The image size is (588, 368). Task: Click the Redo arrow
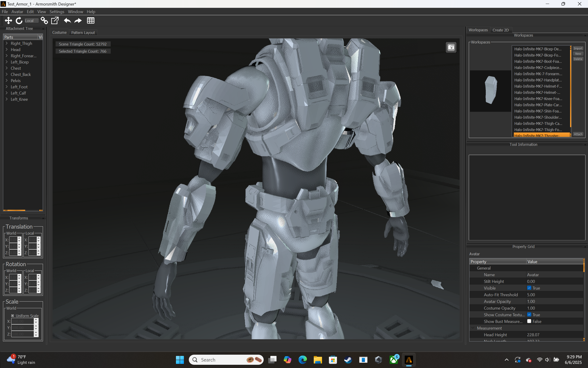78,21
